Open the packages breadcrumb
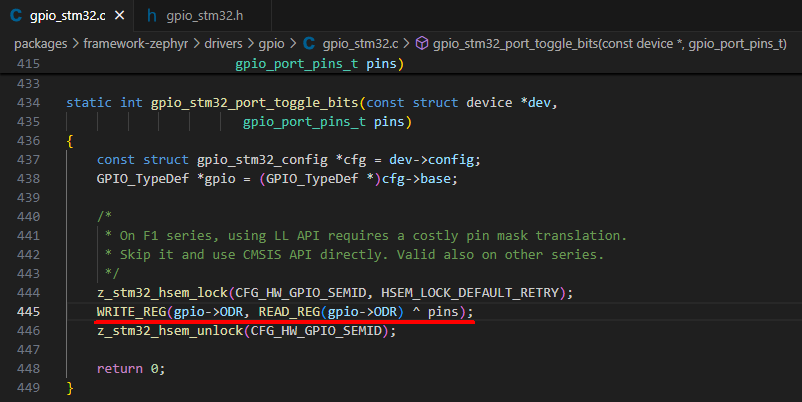This screenshot has width=802, height=402. coord(40,44)
